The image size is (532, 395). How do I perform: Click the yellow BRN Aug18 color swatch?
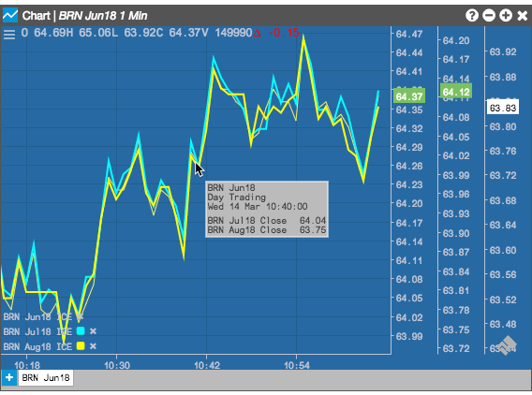click(81, 346)
